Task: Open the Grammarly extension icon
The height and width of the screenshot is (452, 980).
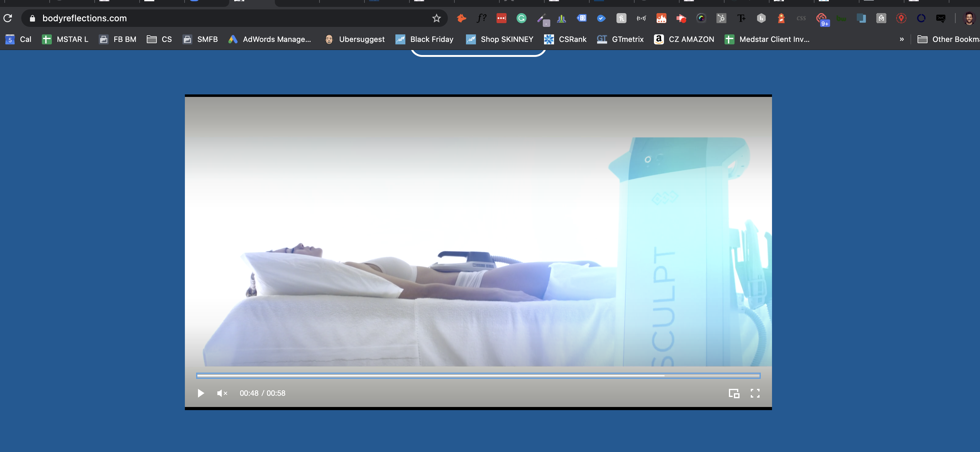Action: point(522,18)
